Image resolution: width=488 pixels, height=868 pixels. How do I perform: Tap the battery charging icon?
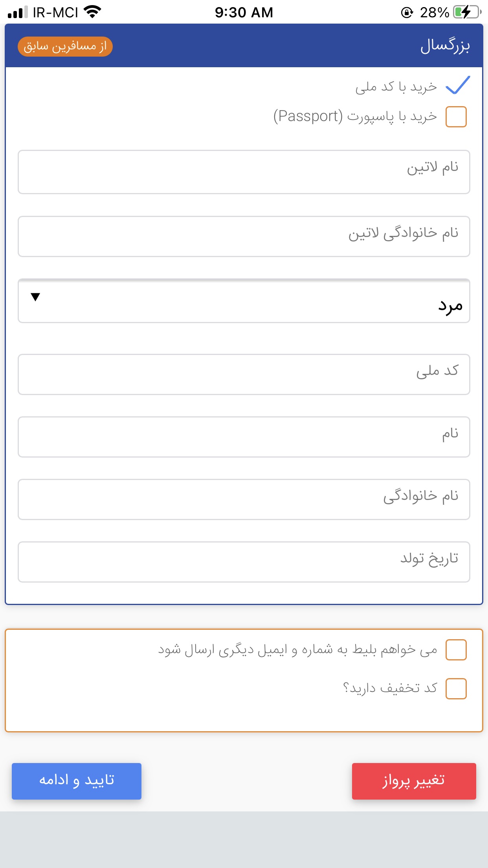[x=466, y=12]
